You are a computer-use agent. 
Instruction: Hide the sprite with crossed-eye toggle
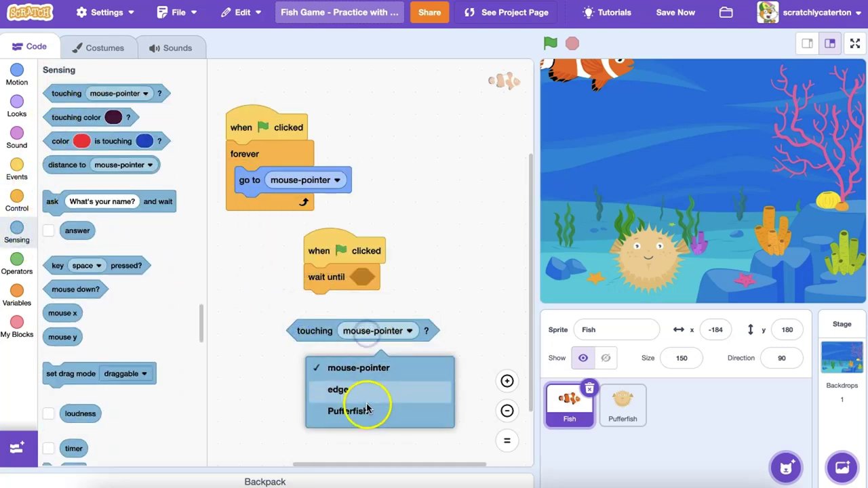point(606,358)
